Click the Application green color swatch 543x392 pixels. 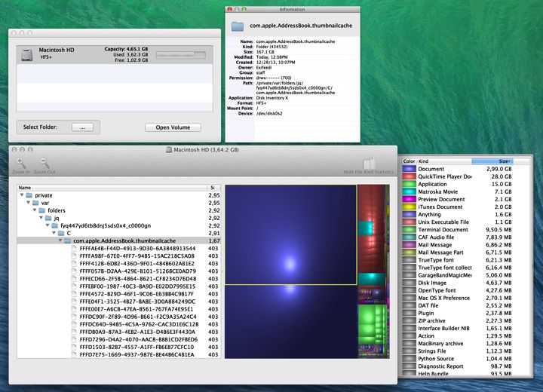tap(409, 184)
